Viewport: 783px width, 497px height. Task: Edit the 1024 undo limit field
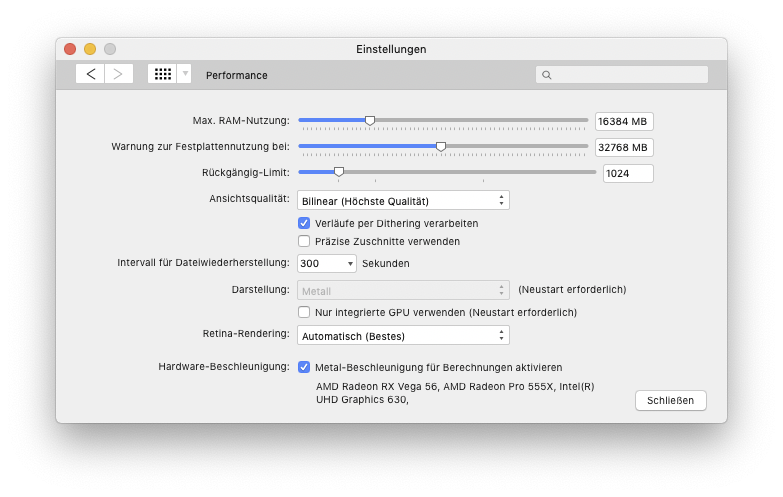click(628, 173)
